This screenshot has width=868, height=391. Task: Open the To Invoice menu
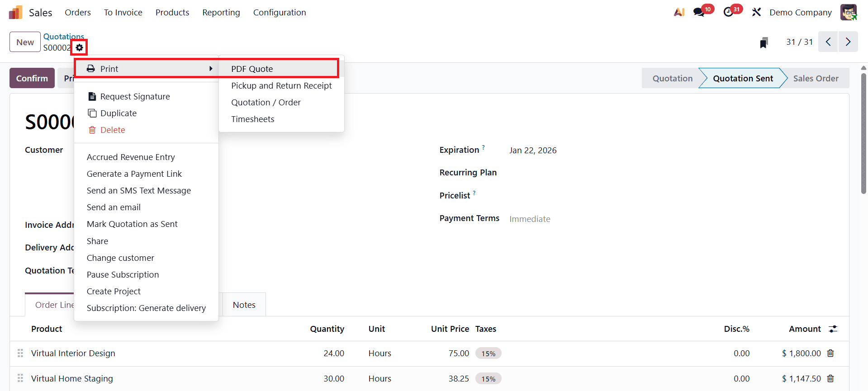click(123, 12)
